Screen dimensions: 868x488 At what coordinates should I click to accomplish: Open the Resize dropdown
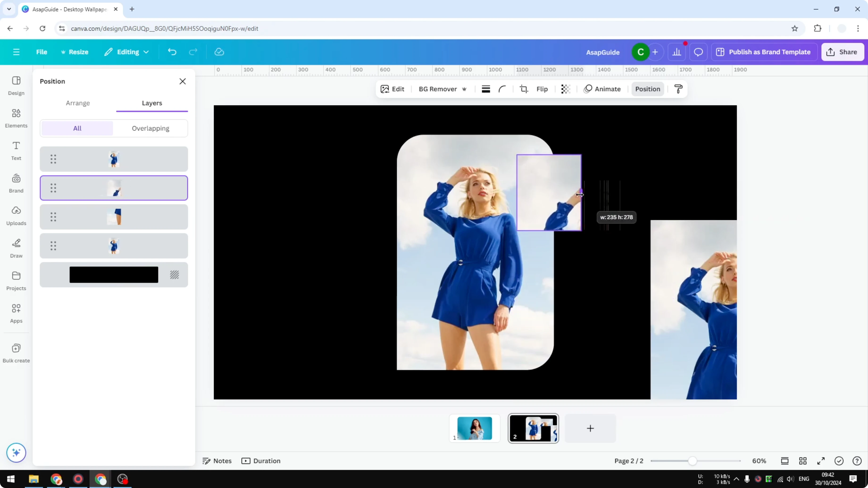pyautogui.click(x=75, y=52)
